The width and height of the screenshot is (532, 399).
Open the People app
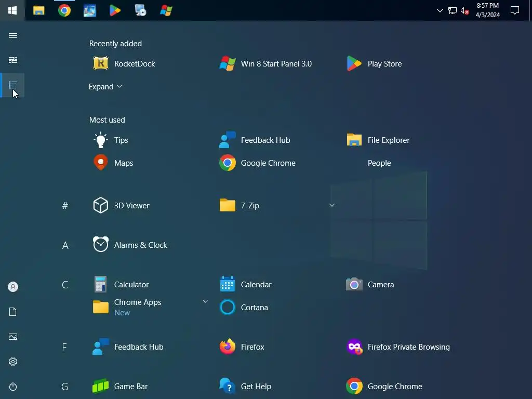click(x=379, y=163)
